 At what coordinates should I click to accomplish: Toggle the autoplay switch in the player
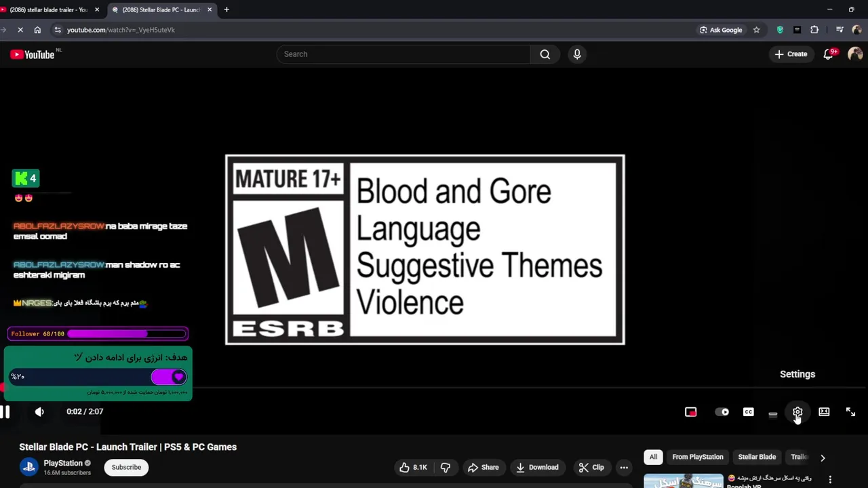722,412
